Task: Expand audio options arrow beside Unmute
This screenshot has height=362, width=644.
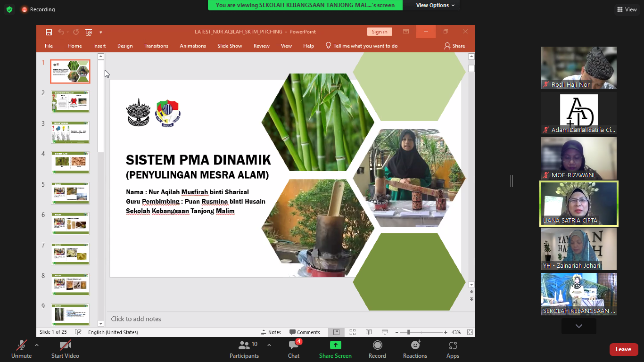Action: (37, 345)
